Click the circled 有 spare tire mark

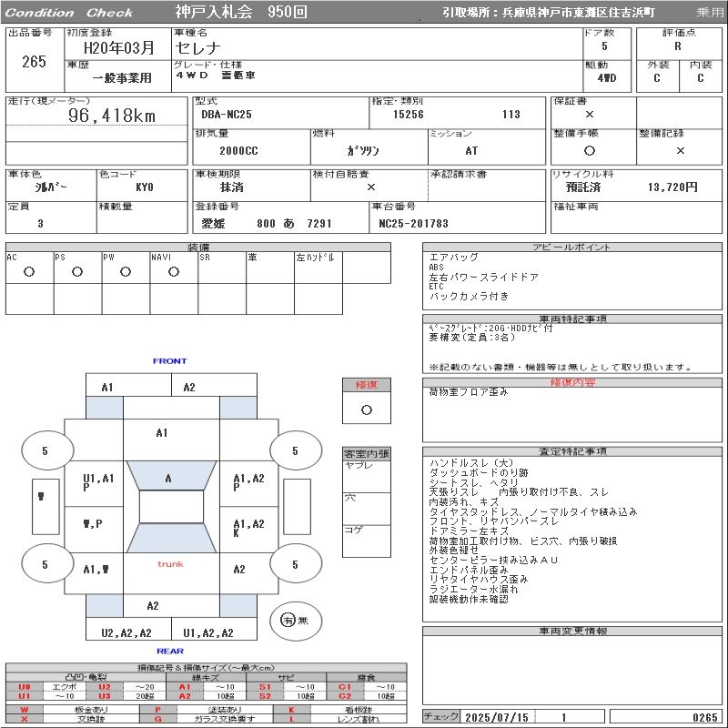coord(288,620)
